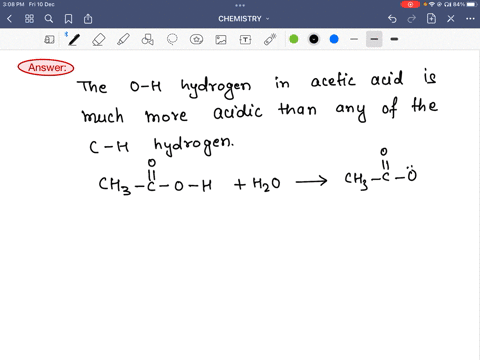Viewport: 480px width, 360px height.
Task: Select the Lasso tool
Action: click(172, 40)
